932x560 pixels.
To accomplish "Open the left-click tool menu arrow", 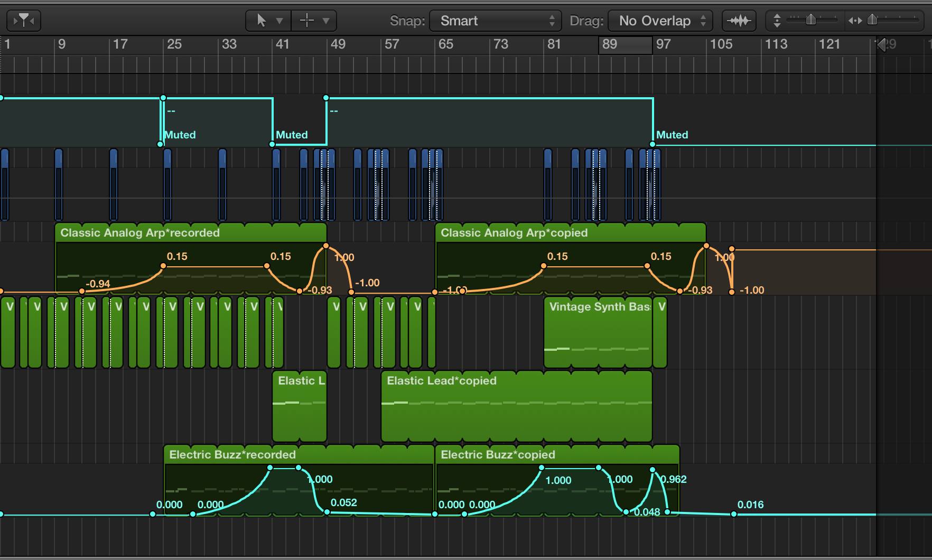I will click(280, 21).
